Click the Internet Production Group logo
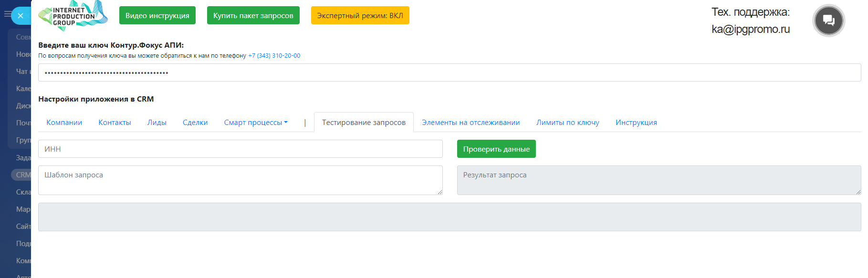Viewport: 868px width, 278px height. 73,16
